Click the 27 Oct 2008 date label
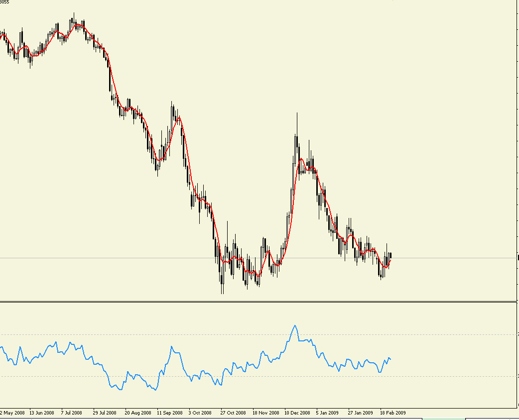This screenshot has width=519, height=420. (x=234, y=413)
